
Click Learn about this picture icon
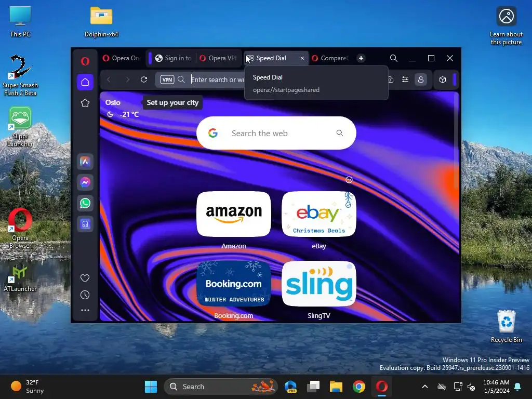(506, 26)
